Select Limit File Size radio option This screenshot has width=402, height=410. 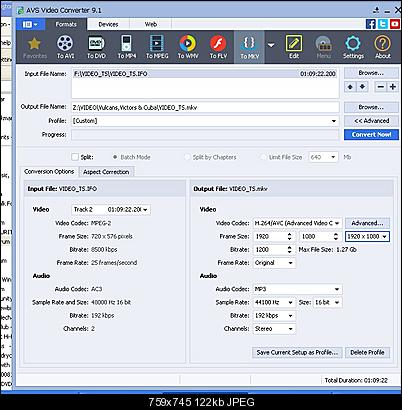264,157
